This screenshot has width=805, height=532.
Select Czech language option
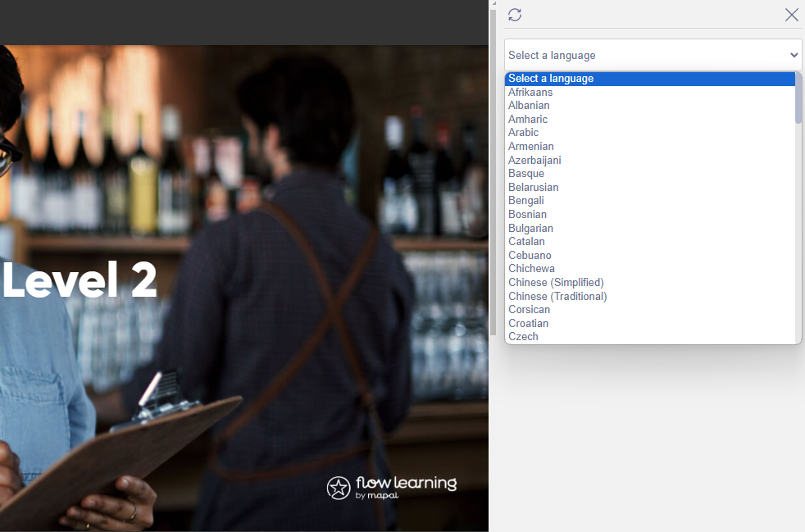tap(649, 337)
